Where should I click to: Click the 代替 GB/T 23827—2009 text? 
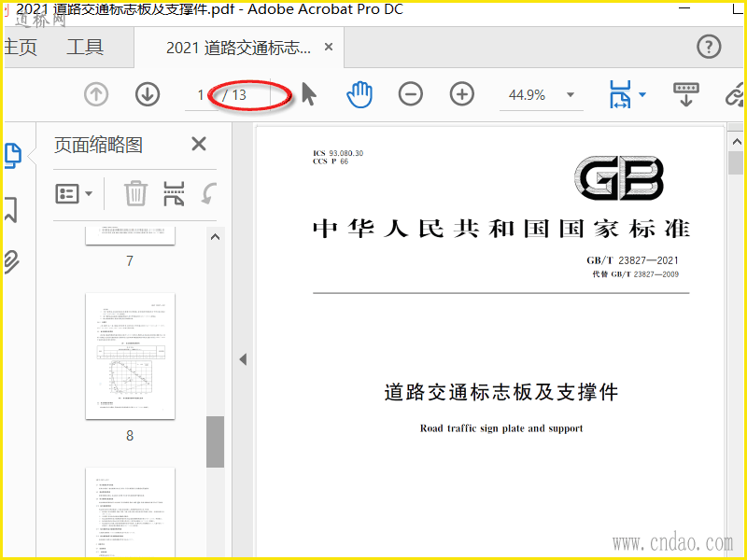tap(636, 274)
